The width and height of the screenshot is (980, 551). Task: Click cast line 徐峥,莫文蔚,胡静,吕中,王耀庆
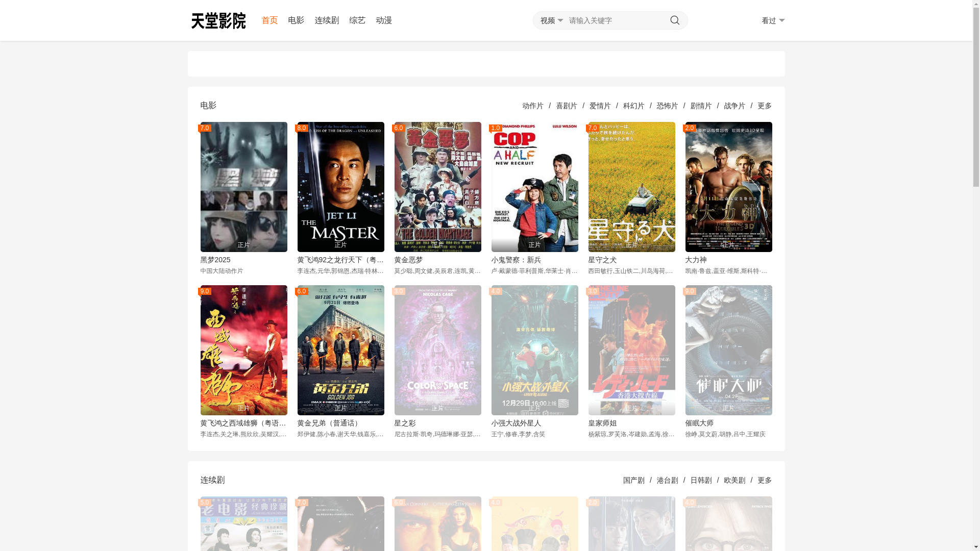(725, 434)
